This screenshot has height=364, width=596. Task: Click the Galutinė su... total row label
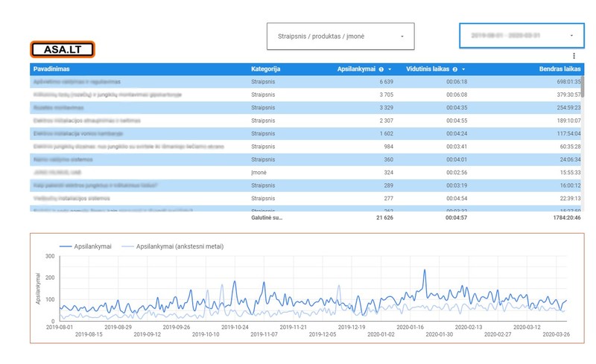click(267, 217)
